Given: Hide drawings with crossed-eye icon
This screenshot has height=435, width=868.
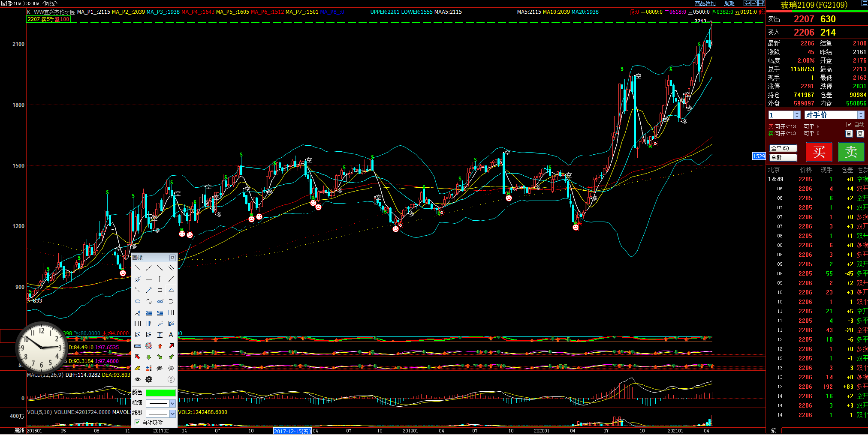Looking at the screenshot, I should 160,368.
